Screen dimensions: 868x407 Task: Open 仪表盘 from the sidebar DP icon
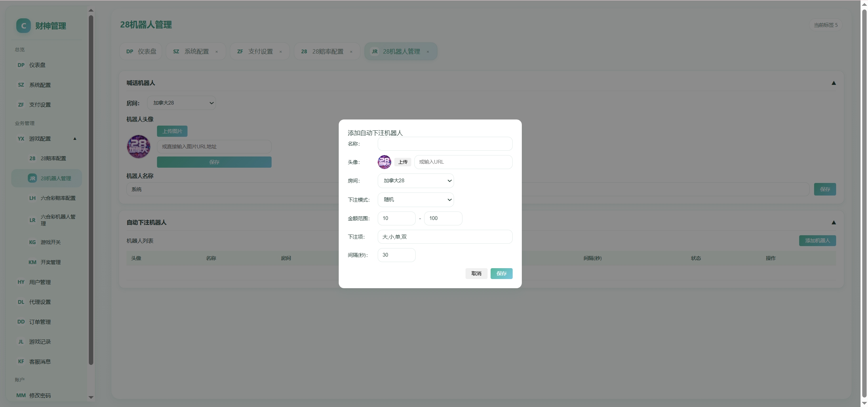pos(21,65)
